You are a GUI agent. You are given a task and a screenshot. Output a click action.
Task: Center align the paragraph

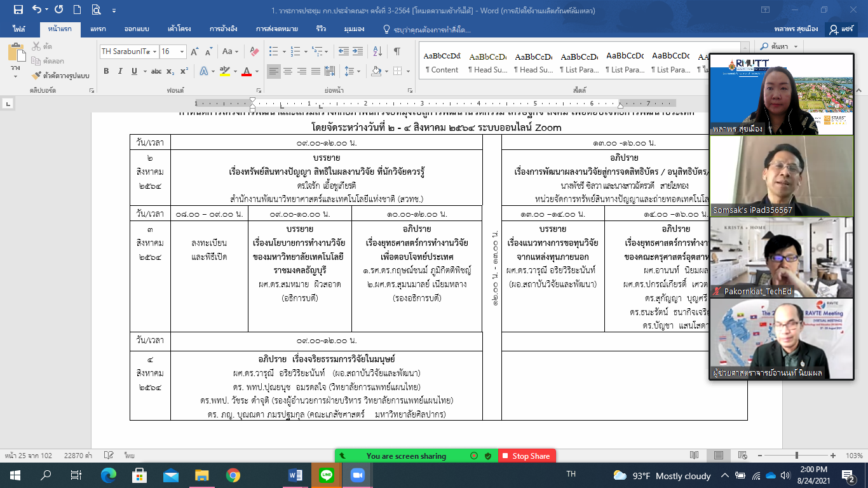[x=288, y=71]
